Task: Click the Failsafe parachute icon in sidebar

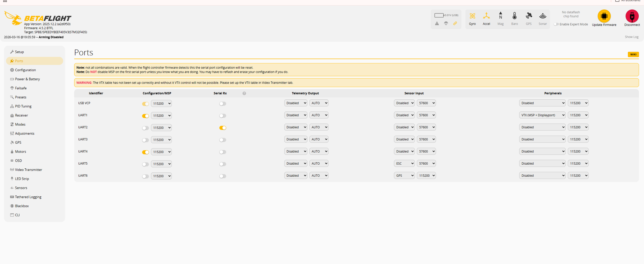Action: point(12,88)
